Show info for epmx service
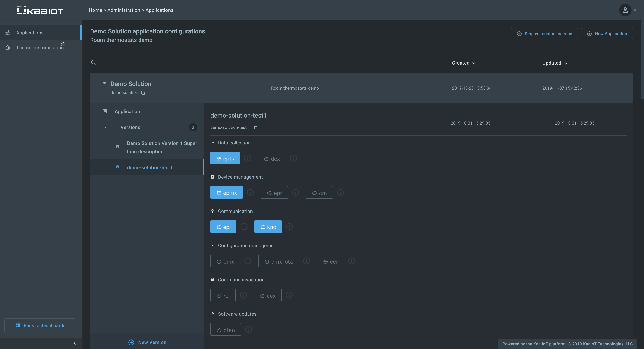The width and height of the screenshot is (644, 349). 250,192
